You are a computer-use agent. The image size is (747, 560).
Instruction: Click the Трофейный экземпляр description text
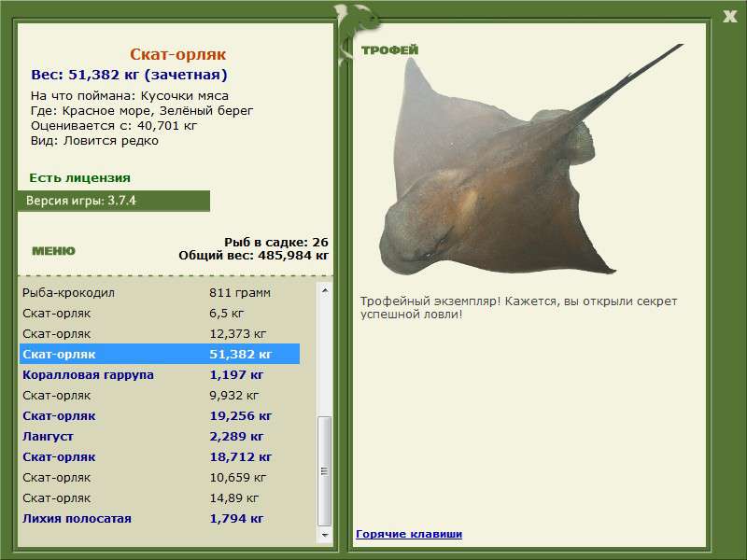pos(518,308)
